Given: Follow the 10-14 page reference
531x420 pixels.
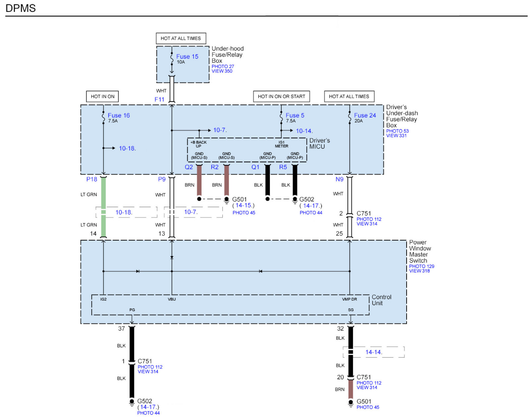Looking at the screenshot, I should (304, 131).
